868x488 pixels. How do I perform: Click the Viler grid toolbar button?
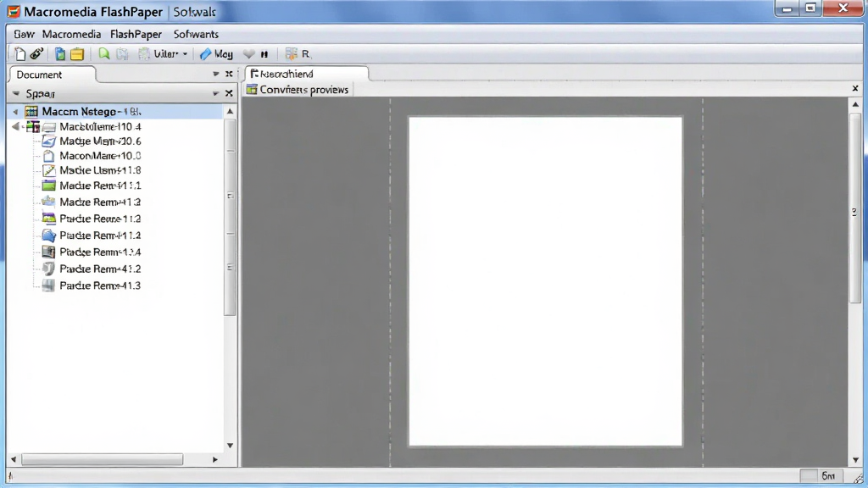(159, 53)
